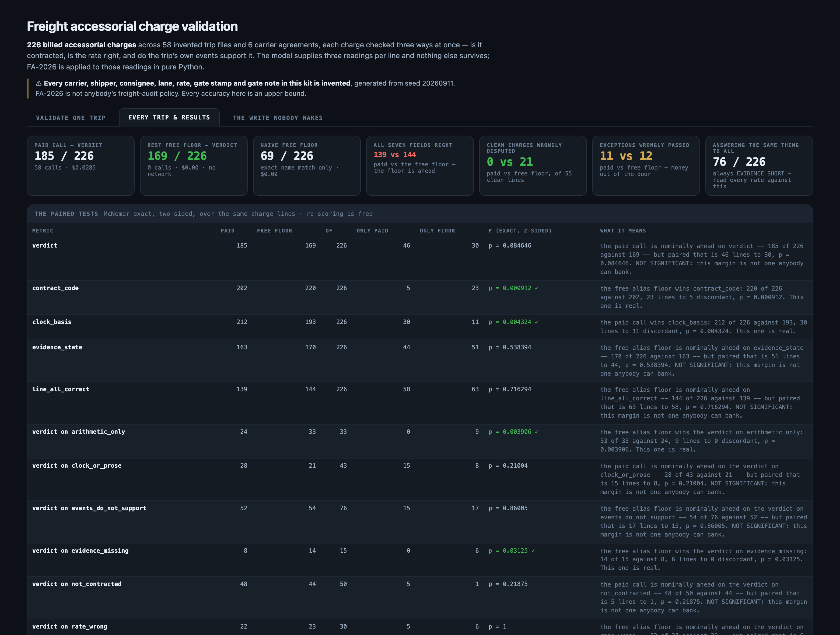
Task: Click the warning triangle icon in the disclaimer
Action: tap(39, 83)
